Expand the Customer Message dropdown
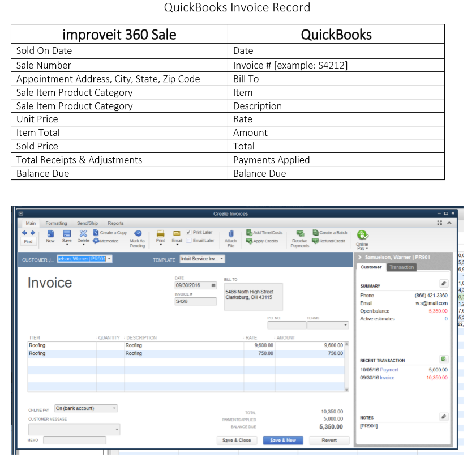Image resolution: width=476 pixels, height=466 pixels. [117, 430]
